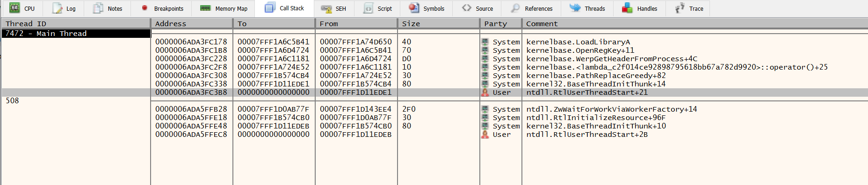Select address 0000006ADA3FC3B8
The height and width of the screenshot is (185, 868).
point(191,92)
